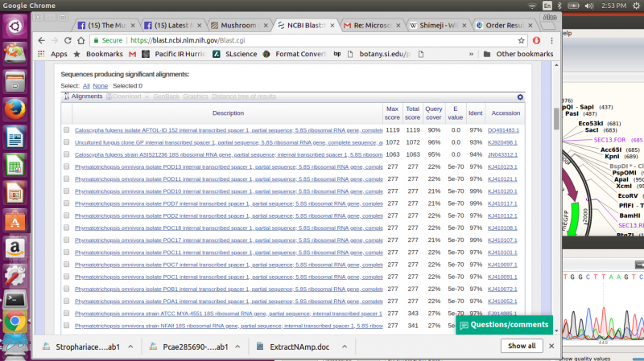Open Chrome's three-dot menu

[551, 40]
